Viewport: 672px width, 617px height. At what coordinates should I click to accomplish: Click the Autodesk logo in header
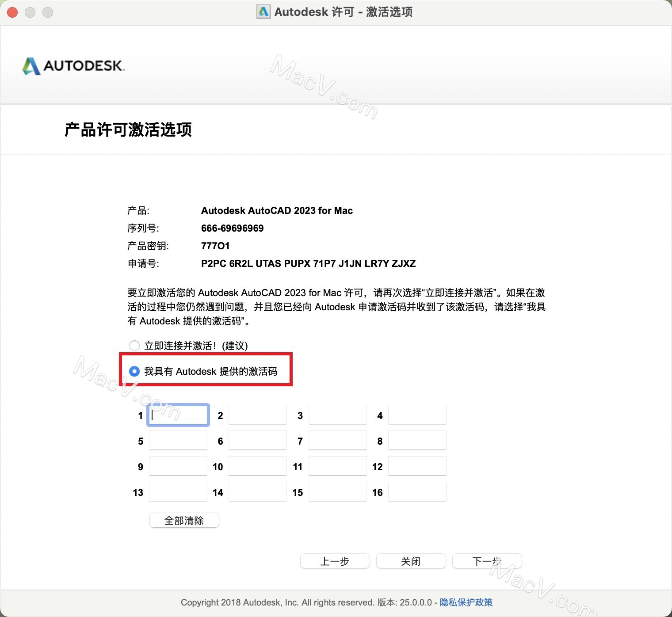pos(73,66)
